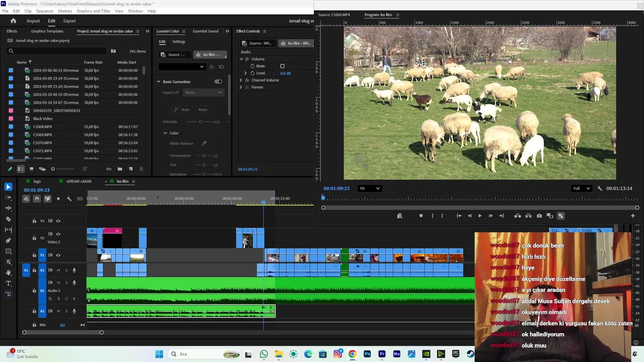Check the Mute checkbox in Effect Controls
644x362 pixels.
point(282,66)
